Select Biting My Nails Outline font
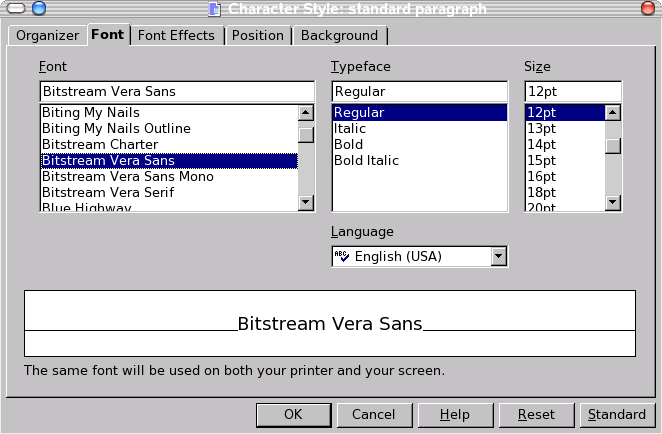This screenshot has height=434, width=662. coord(116,128)
